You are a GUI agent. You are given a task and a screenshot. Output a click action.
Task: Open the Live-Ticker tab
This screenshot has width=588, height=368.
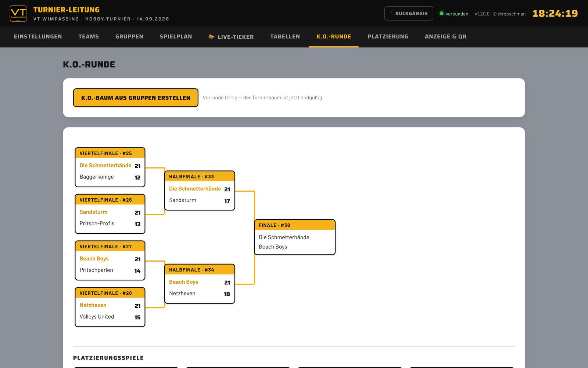tap(231, 36)
